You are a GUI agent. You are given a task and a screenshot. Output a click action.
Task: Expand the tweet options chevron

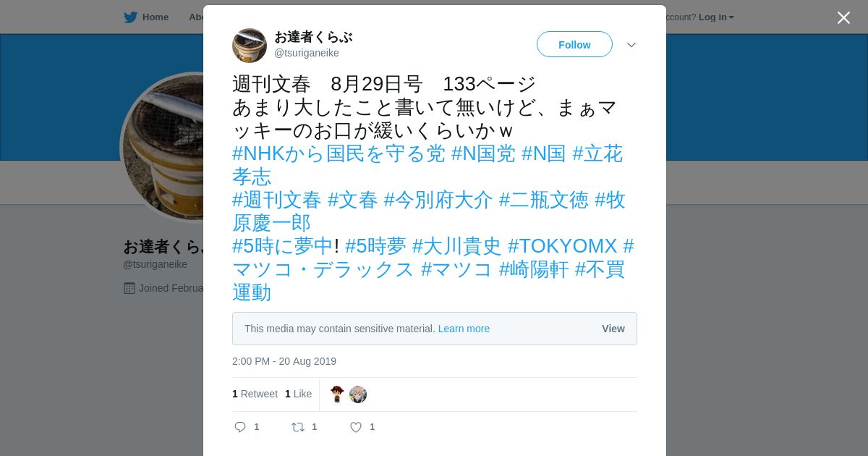(x=631, y=45)
